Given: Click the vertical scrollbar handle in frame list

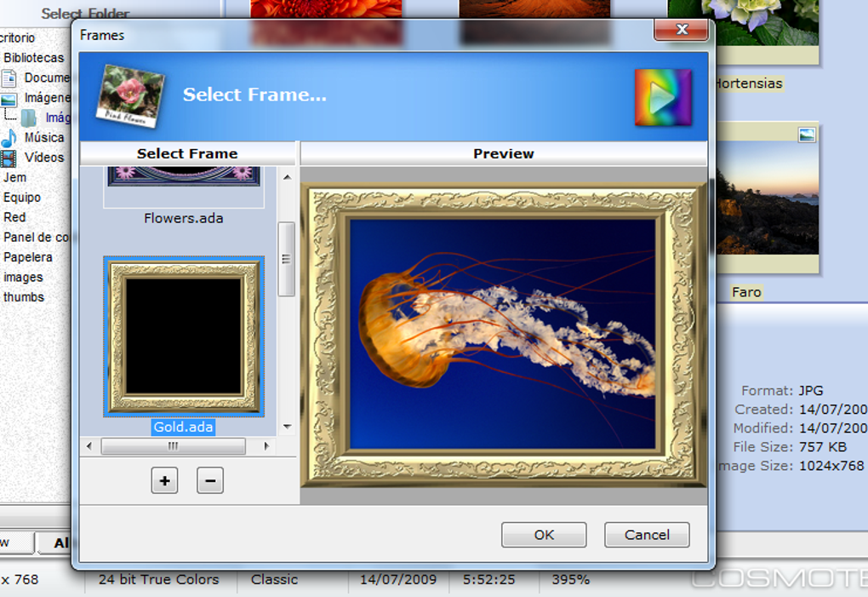Looking at the screenshot, I should (286, 259).
